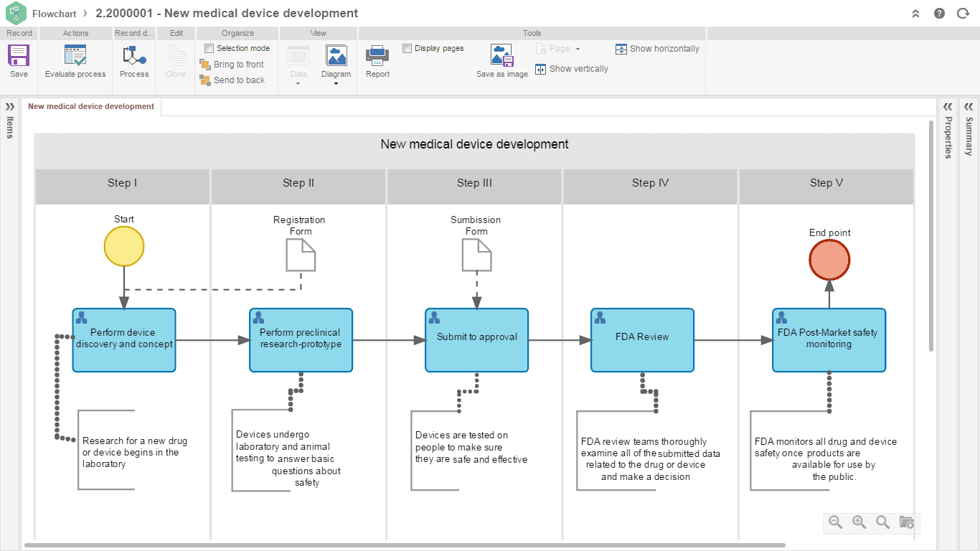Click the user icon in FDA Review task
This screenshot has width=980, height=551.
[x=600, y=317]
